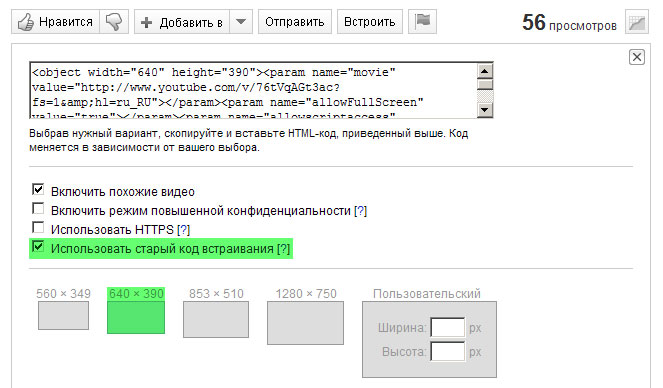Click the thumbs-down dislike icon
Viewport: 663px width, 388px height.
pyautogui.click(x=114, y=22)
